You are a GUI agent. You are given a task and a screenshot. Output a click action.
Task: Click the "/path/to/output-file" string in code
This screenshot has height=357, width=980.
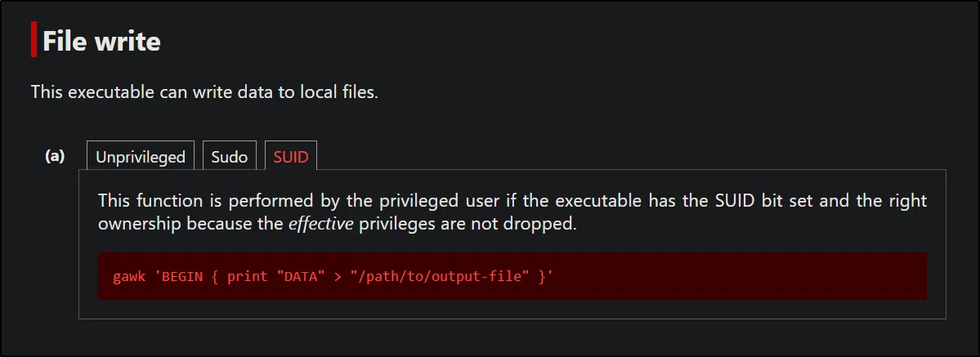tap(434, 276)
